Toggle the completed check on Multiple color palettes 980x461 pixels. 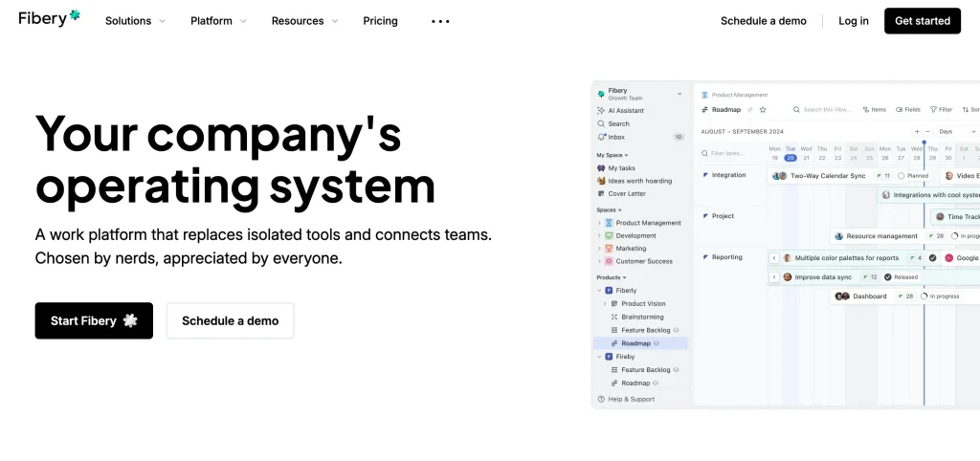click(932, 258)
